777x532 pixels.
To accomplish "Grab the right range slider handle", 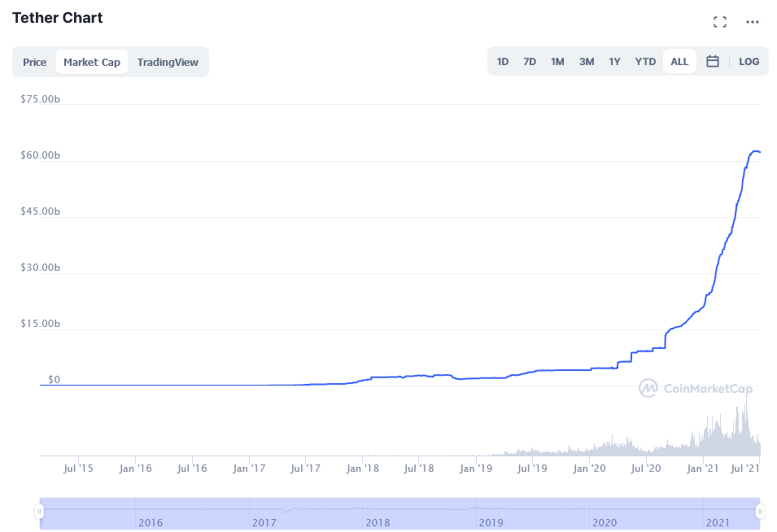I will pos(760,511).
